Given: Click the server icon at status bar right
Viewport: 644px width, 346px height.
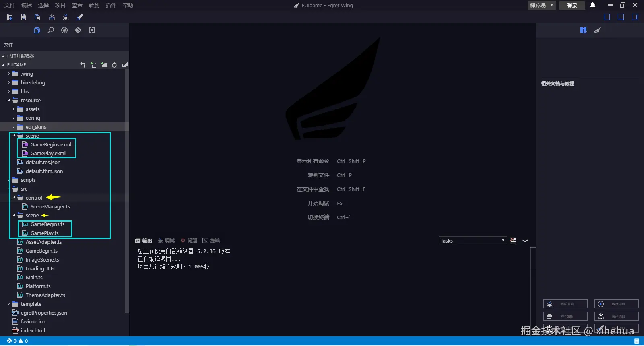Looking at the screenshot, I should pyautogui.click(x=636, y=341).
